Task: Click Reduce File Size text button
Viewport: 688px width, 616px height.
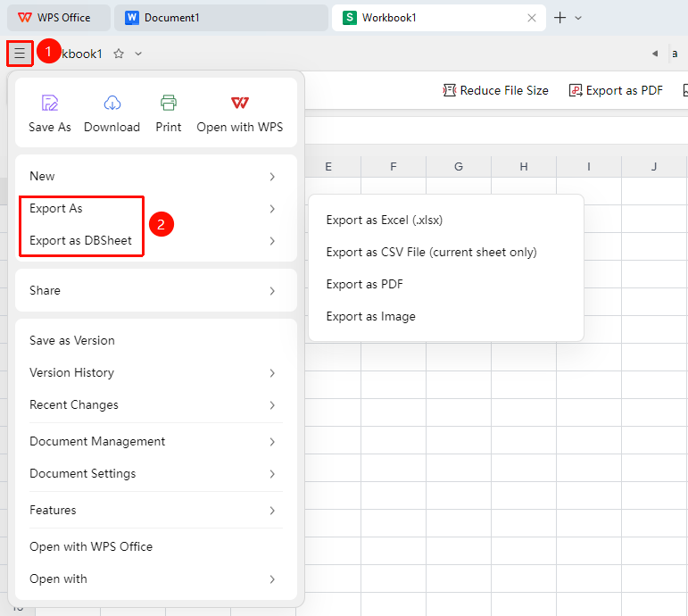Action: coord(504,90)
